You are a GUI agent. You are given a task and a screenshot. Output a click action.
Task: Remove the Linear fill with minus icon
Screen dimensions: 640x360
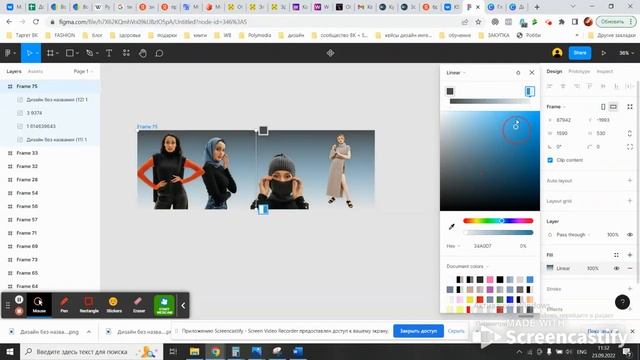tap(630, 268)
